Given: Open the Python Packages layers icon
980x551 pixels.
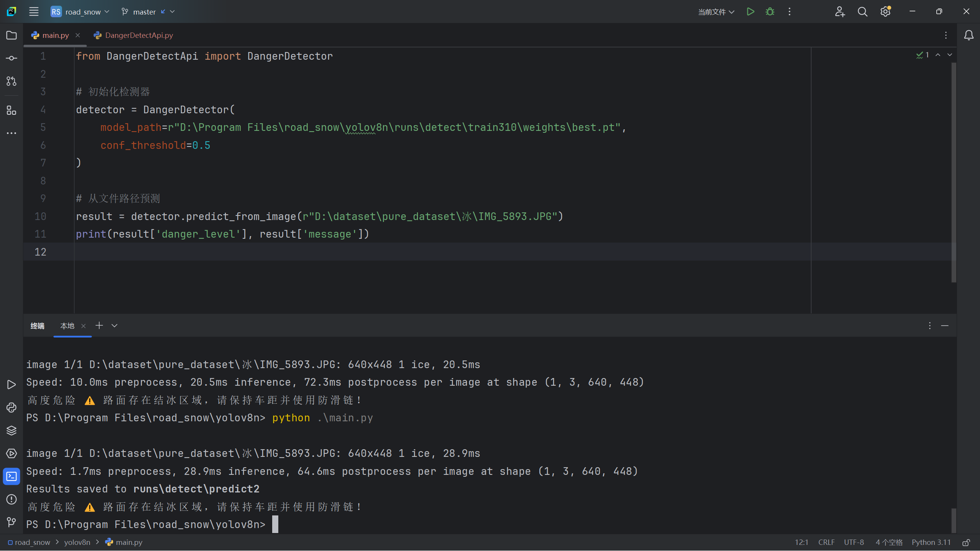Looking at the screenshot, I should coord(11,430).
